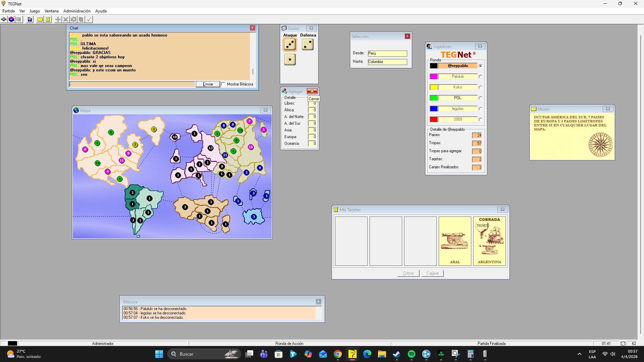Enable the Mostrar Bitácora checkbox

(x=223, y=84)
